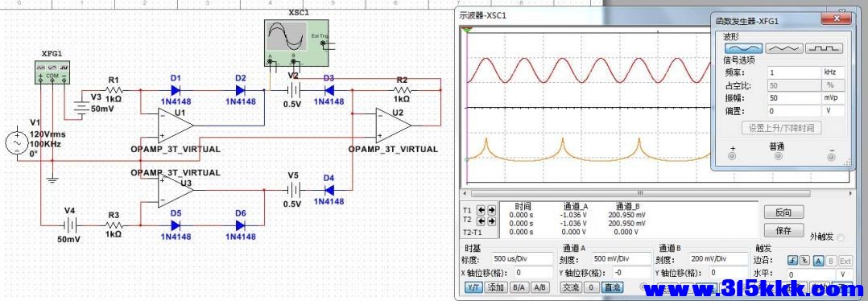Set trigger source to channel B
The height and width of the screenshot is (301, 868).
coord(831,261)
